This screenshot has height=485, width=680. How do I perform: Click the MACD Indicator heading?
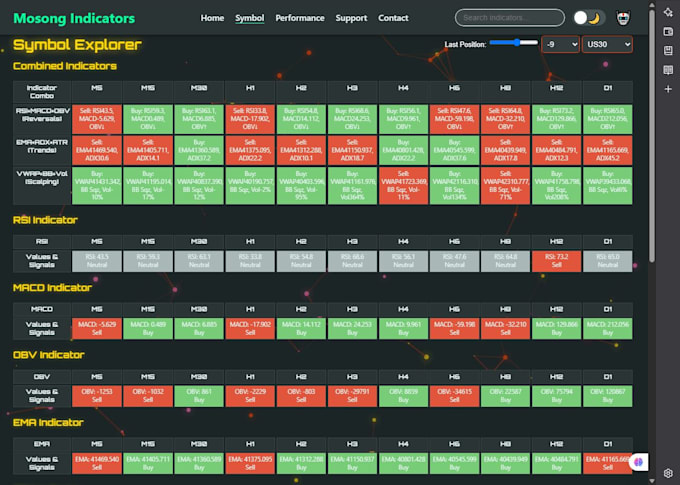52,288
